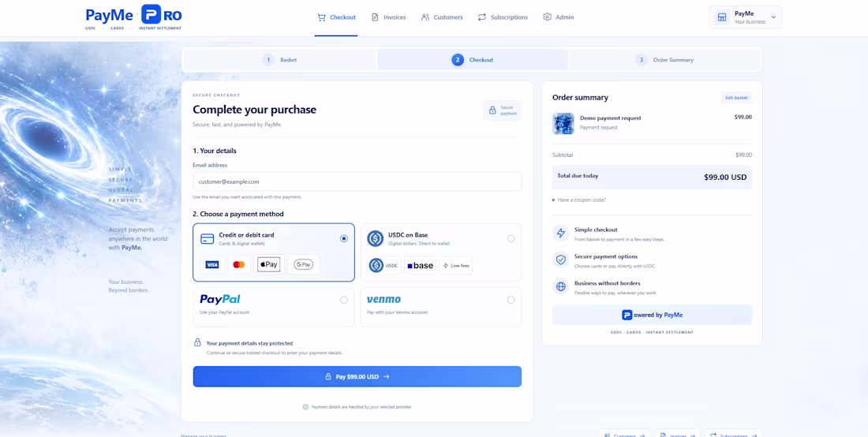Click the 1. Your details heading
The height and width of the screenshot is (437, 868).
coord(215,151)
